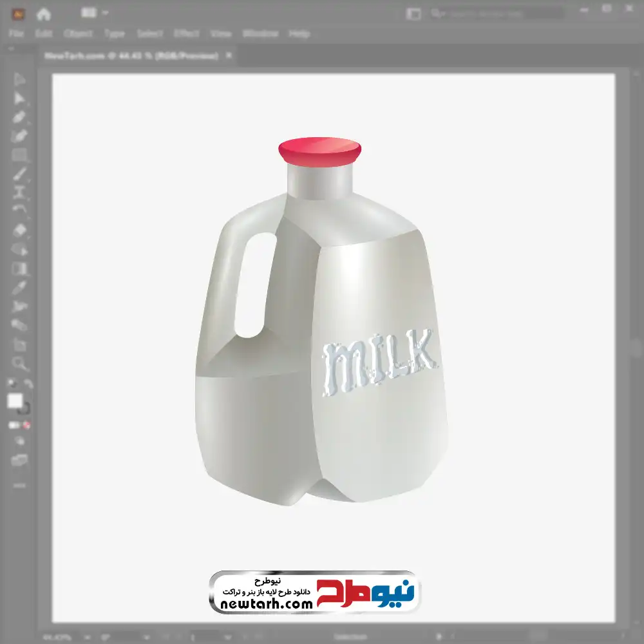Image resolution: width=644 pixels, height=644 pixels.
Task: Select the Rectangle shape tool
Action: 19,155
